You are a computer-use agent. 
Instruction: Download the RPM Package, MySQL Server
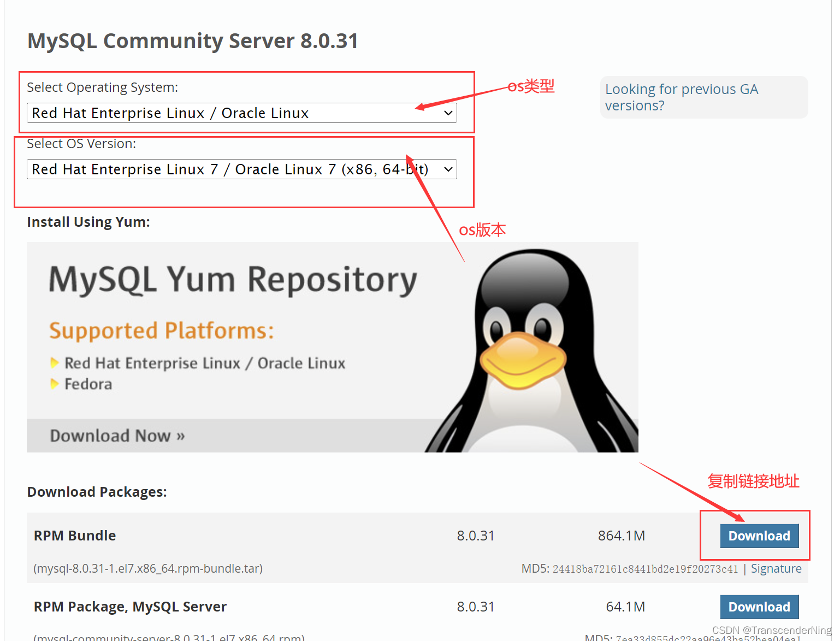pyautogui.click(x=759, y=607)
